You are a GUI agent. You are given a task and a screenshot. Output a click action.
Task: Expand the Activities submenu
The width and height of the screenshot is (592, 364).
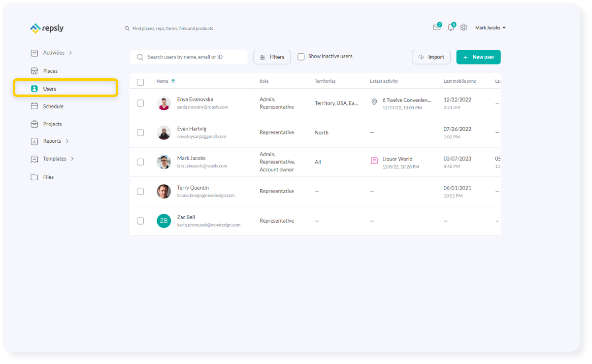[70, 53]
